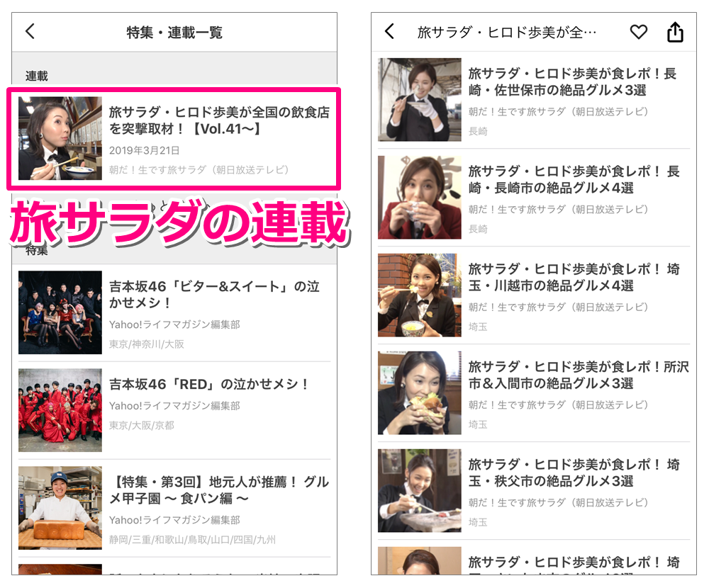Open 旅サラダ Vol.41 serial article
The height and width of the screenshot is (588, 709).
pyautogui.click(x=218, y=121)
